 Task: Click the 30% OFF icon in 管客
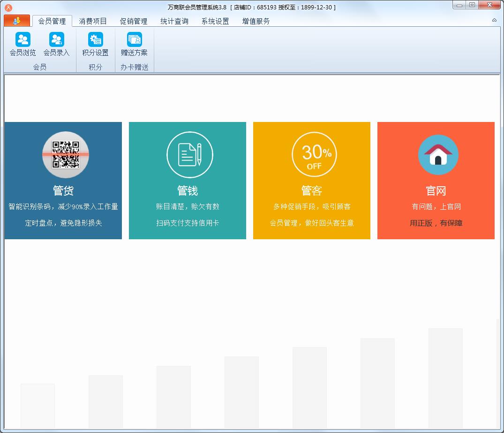tap(314, 155)
